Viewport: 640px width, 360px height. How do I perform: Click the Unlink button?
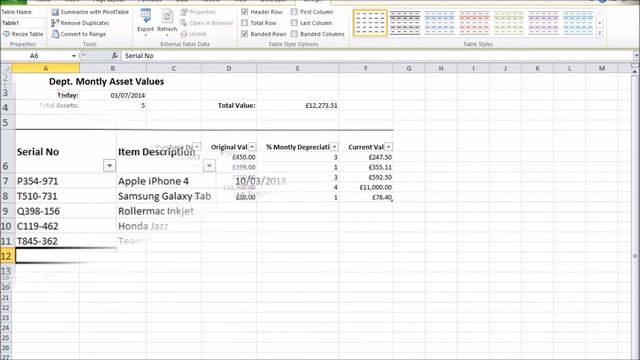[193, 34]
